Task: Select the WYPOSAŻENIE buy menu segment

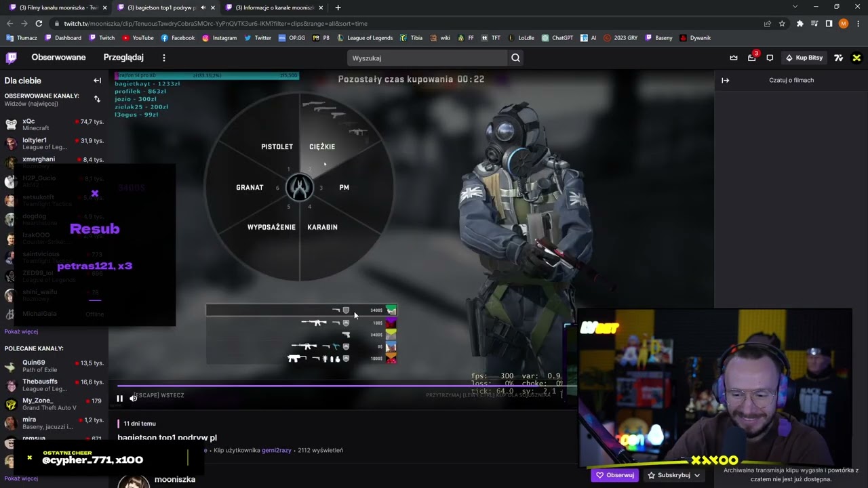Action: coord(271,227)
